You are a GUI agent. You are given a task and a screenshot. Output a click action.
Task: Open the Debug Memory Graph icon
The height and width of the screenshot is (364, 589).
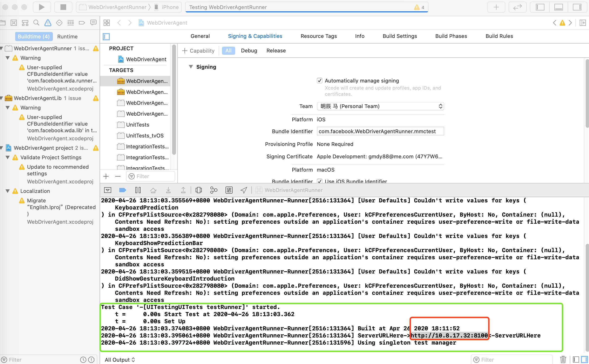click(213, 190)
